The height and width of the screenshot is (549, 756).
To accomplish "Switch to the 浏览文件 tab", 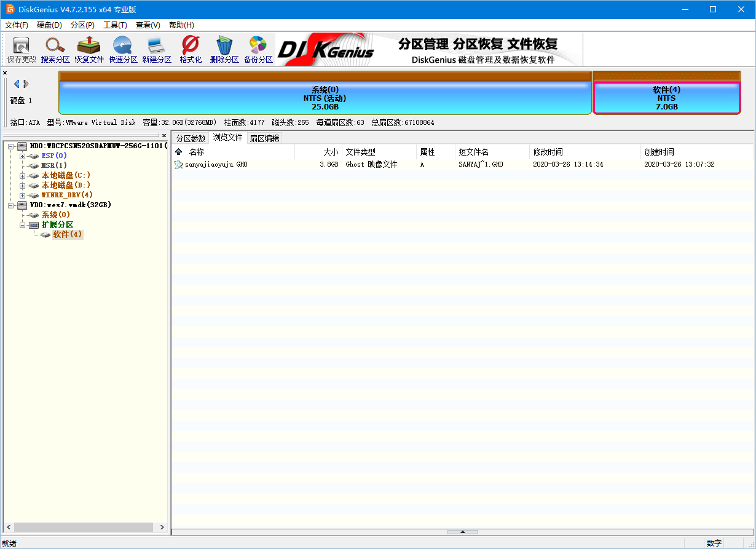I will coord(228,137).
